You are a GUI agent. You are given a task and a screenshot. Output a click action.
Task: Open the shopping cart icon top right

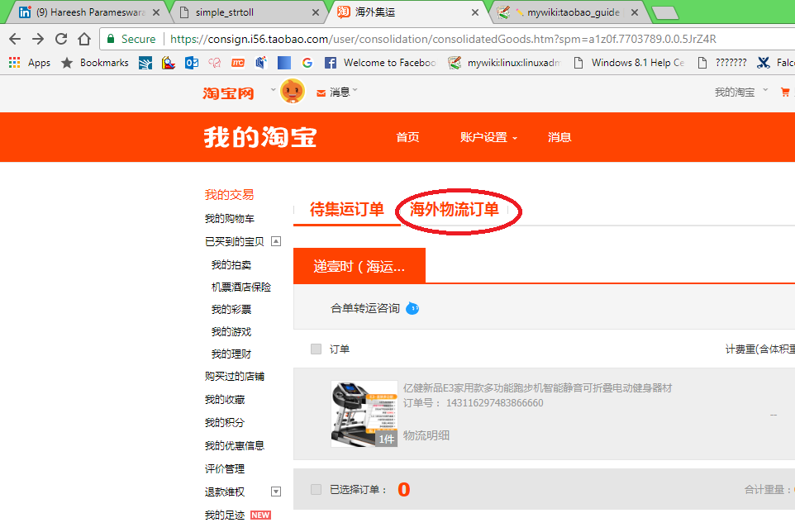tap(783, 93)
